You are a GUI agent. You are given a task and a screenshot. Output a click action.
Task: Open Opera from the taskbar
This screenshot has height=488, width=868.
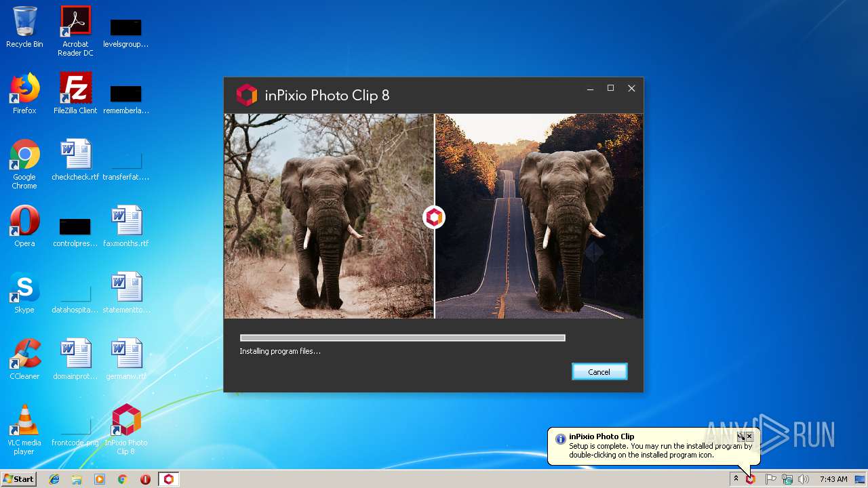(x=145, y=479)
